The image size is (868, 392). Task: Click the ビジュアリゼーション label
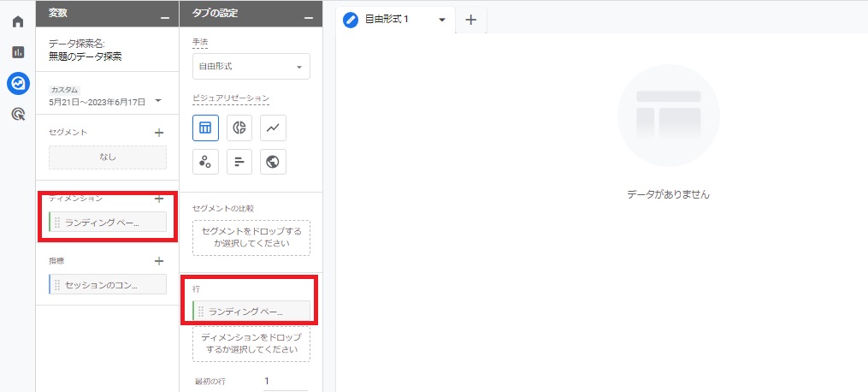pyautogui.click(x=231, y=98)
